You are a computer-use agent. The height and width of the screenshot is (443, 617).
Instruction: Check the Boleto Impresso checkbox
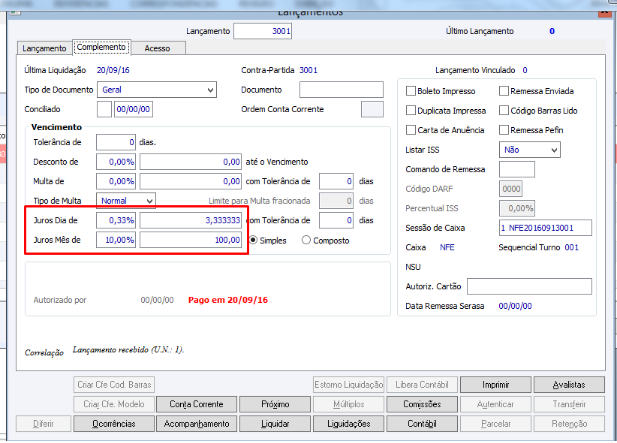[411, 91]
